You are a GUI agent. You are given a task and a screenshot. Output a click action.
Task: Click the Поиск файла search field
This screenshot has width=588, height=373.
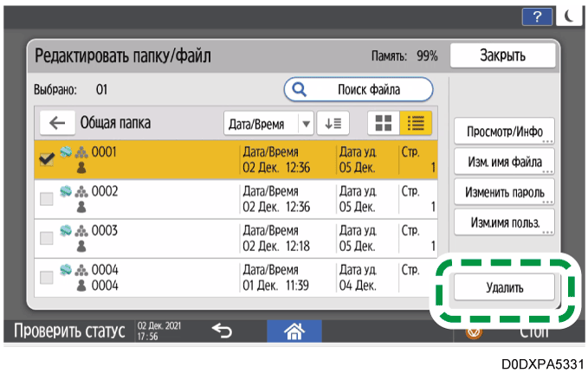[359, 89]
